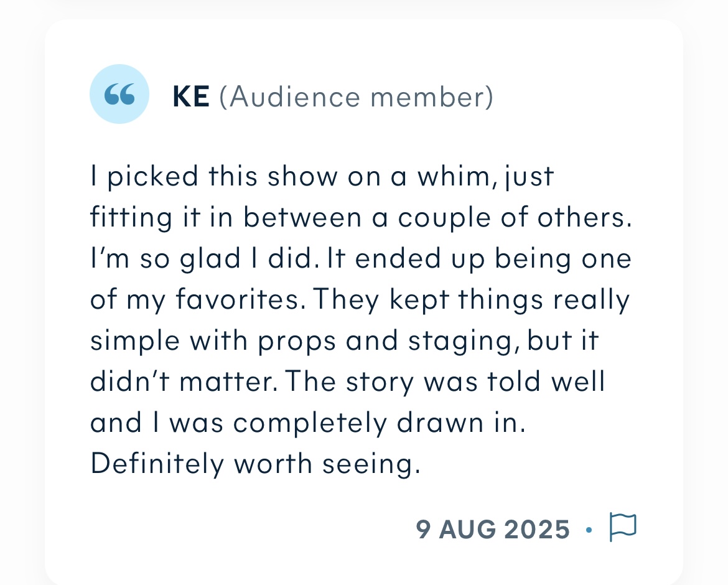Click the phrase "They kept things really"
The width and height of the screenshot is (728, 585).
472,299
